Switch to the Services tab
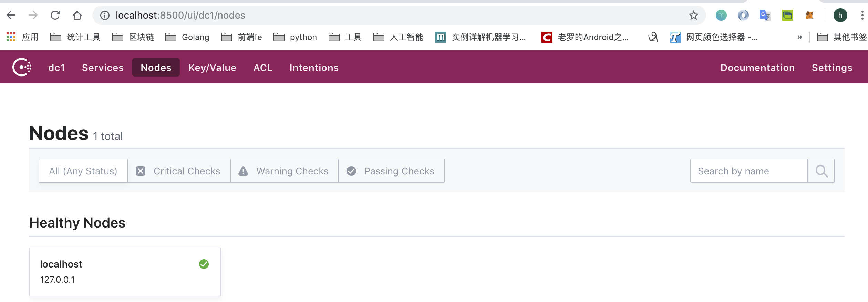Viewport: 868px width, 302px height. [x=103, y=67]
